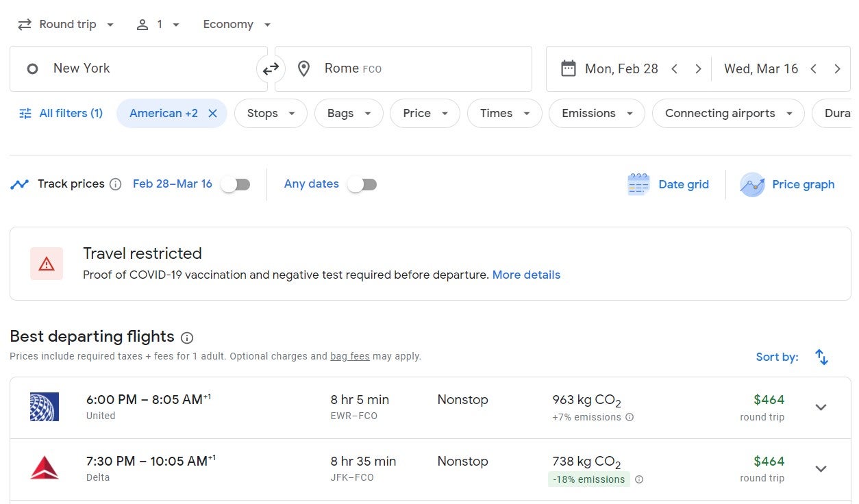Screen dimensions: 859x504
Task: Click the swap origin and destination arrows
Action: point(271,68)
